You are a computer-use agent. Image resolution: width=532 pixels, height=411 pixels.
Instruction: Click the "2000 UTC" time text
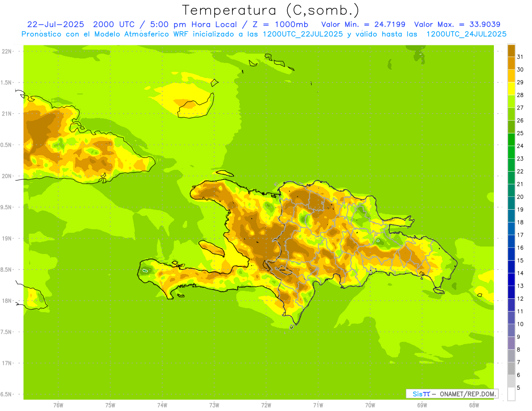coord(114,24)
